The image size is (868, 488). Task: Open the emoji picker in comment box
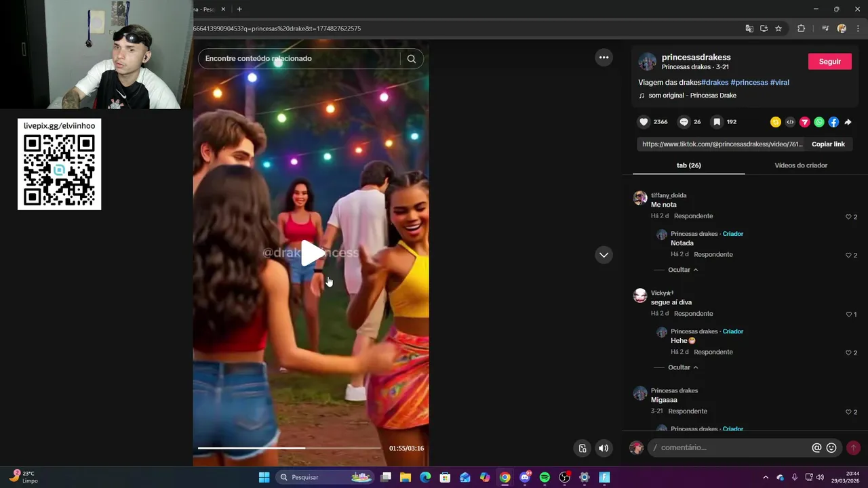(x=831, y=448)
